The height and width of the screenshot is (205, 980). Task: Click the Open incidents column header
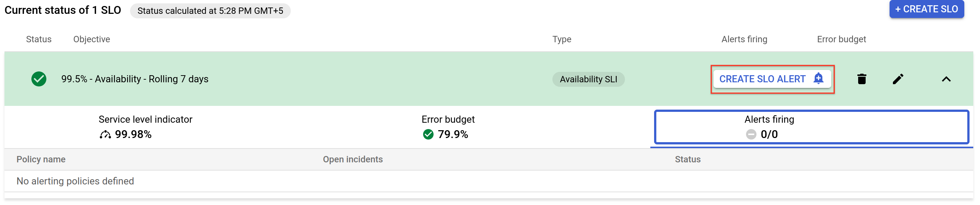click(x=353, y=160)
